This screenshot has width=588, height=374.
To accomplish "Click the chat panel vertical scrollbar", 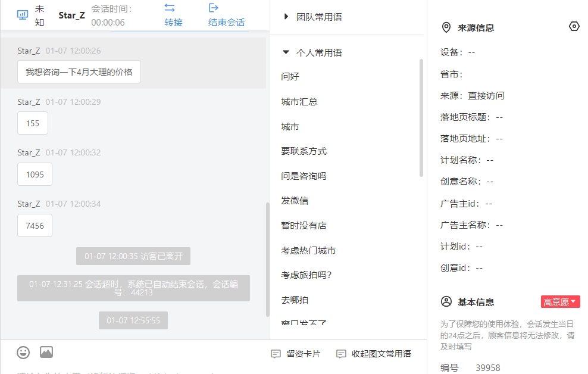I will (268, 260).
